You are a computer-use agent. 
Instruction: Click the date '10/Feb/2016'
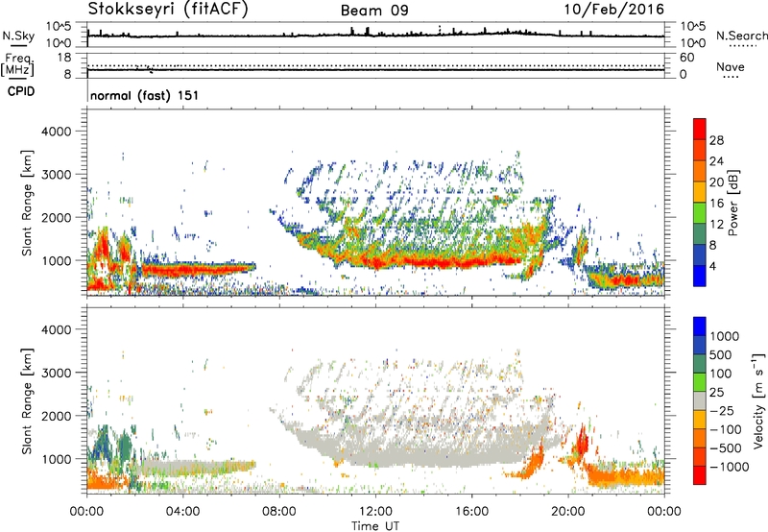[614, 10]
